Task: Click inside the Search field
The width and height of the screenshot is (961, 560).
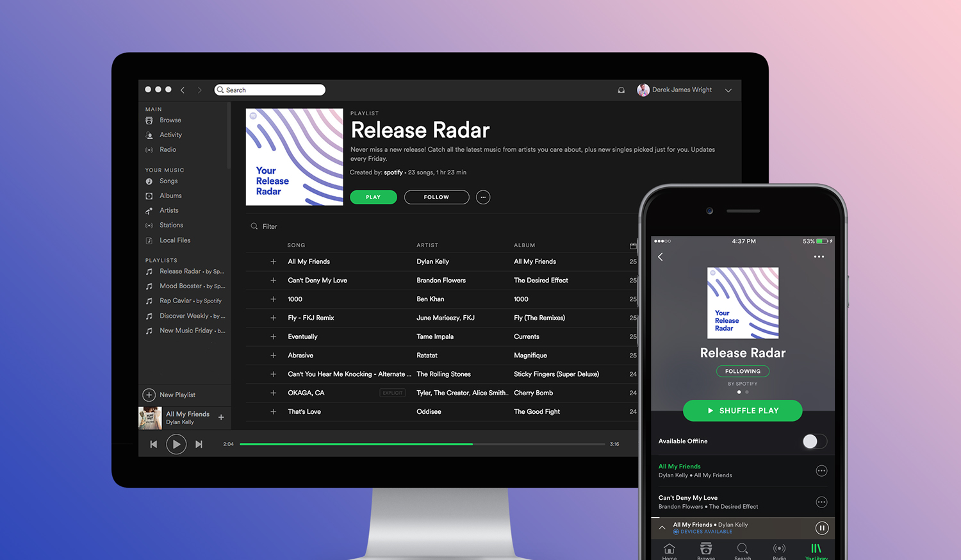Action: (269, 90)
